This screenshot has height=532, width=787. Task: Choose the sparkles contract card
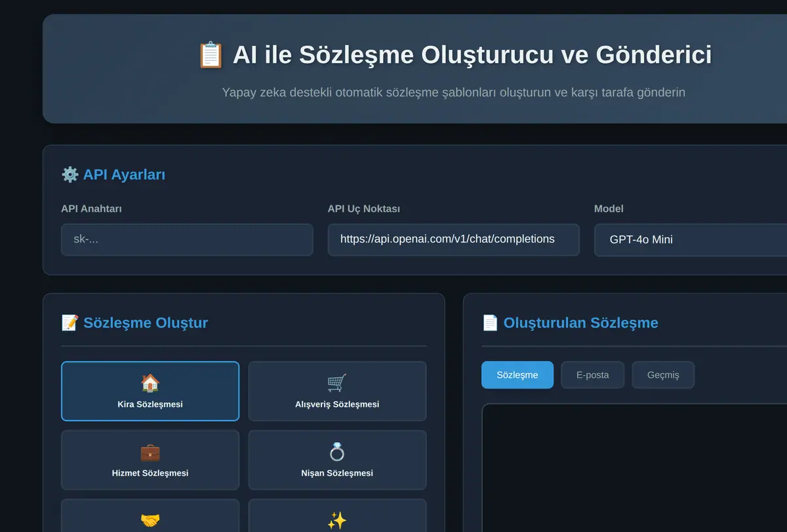pyautogui.click(x=337, y=516)
